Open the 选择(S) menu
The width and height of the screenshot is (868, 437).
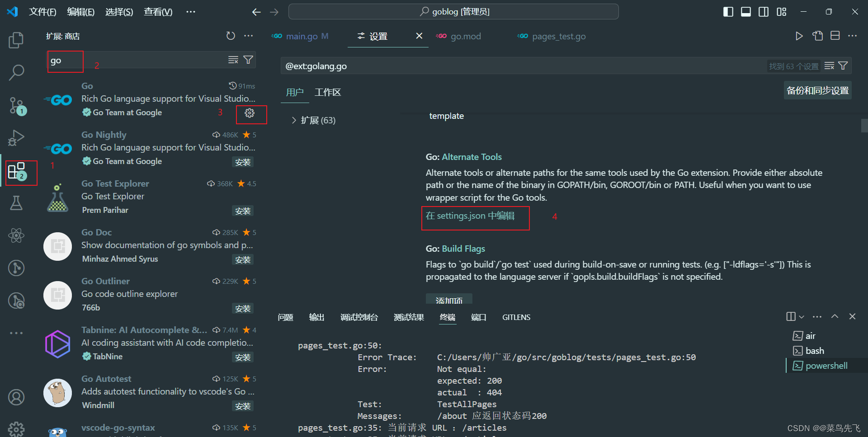[119, 12]
